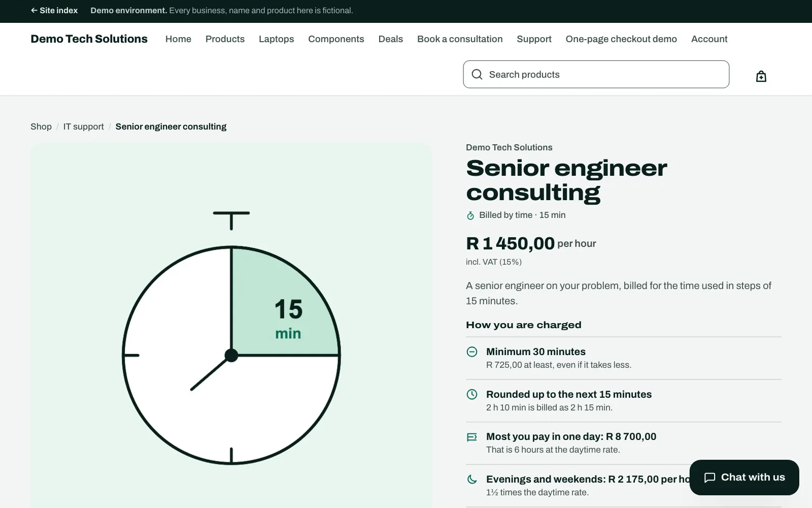Click the flag icon beside Most you pay
The image size is (812, 508).
tap(472, 437)
